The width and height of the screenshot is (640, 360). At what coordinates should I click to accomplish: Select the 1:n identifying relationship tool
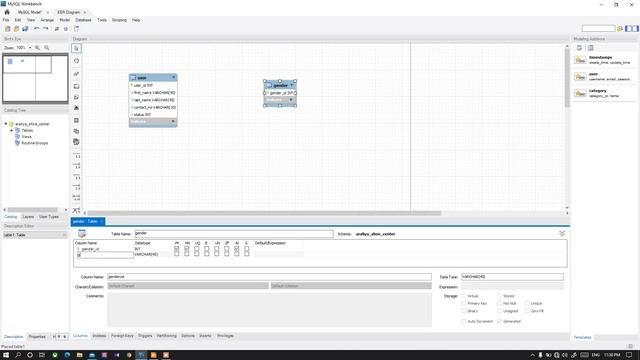tap(76, 187)
